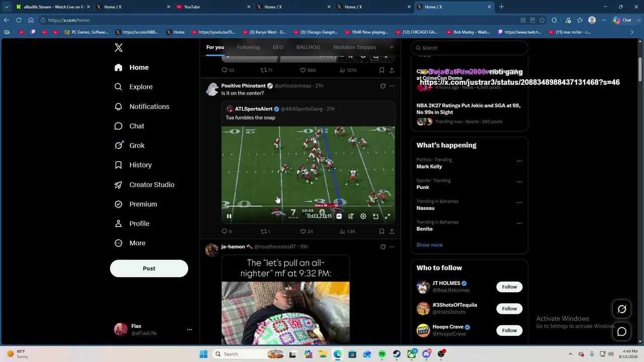Open the floating Grok button
The height and width of the screenshot is (362, 644).
[622, 309]
